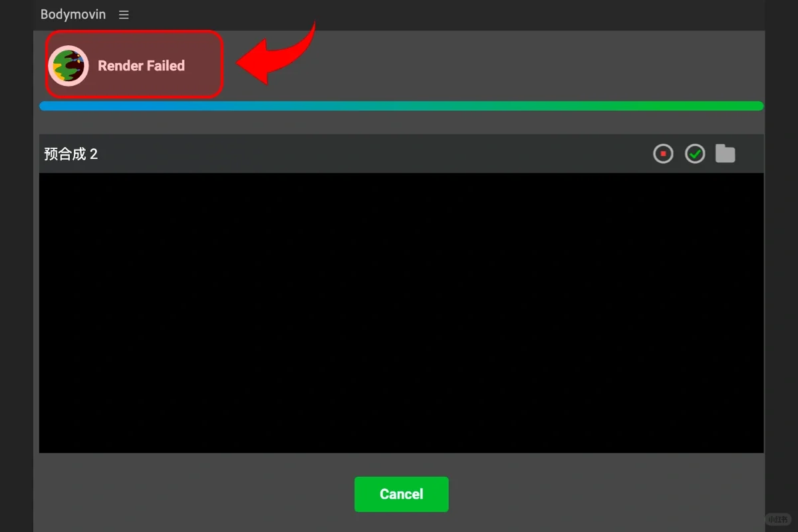This screenshot has width=798, height=532.
Task: Click the gray gap below the progress bar
Action: coord(402,123)
